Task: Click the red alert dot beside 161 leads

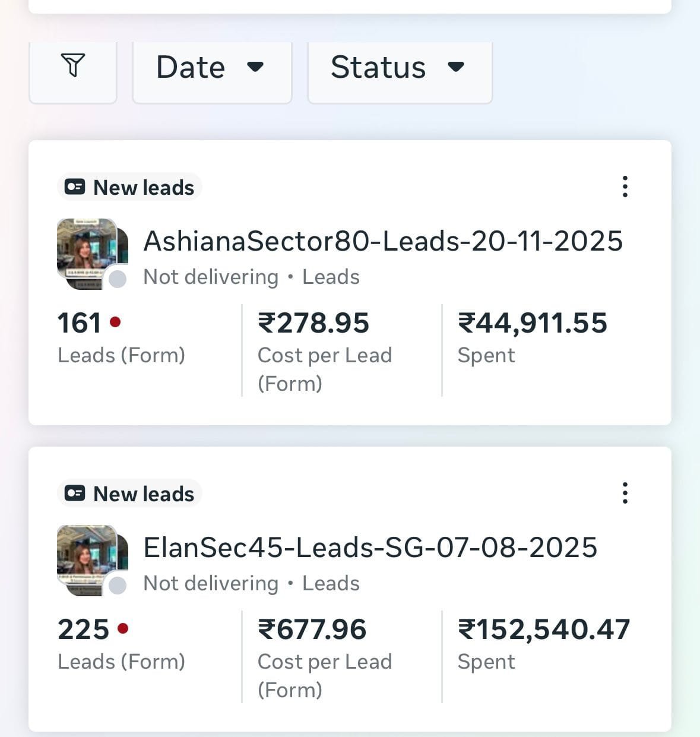Action: point(116,322)
